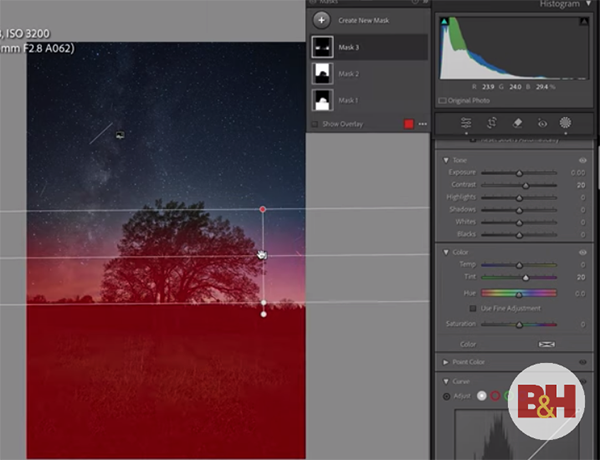
Task: Collapse the Color section
Action: pos(446,252)
